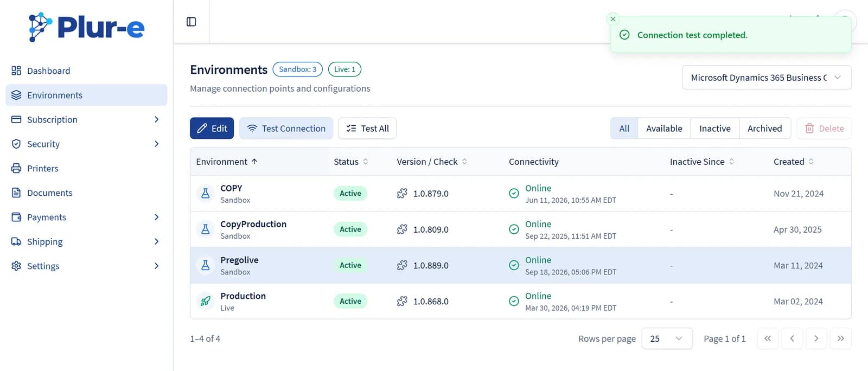Click the Printers printer icon
The height and width of the screenshot is (371, 868).
point(16,168)
